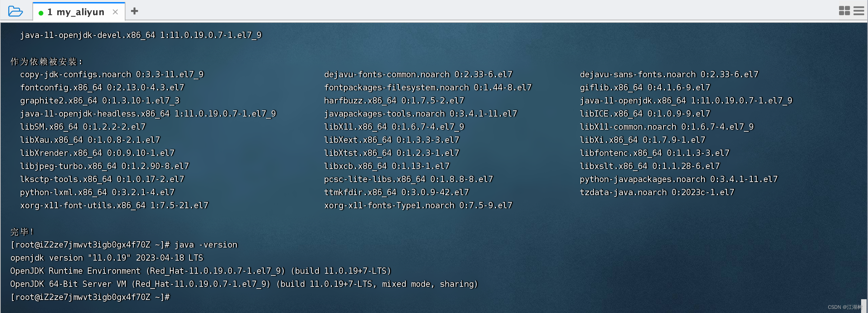Select libxcb.x86_64 package entry
This screenshot has height=313, width=868.
[x=387, y=166]
